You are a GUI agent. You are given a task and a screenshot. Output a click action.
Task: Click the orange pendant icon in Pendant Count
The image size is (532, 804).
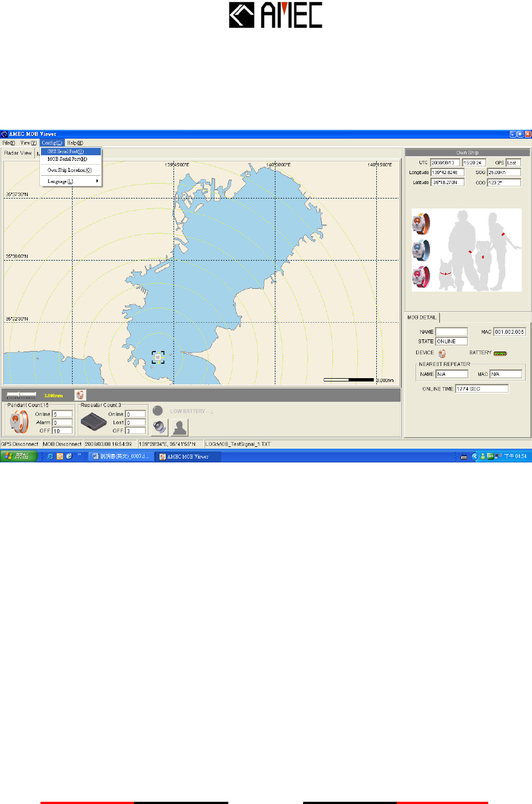point(19,422)
